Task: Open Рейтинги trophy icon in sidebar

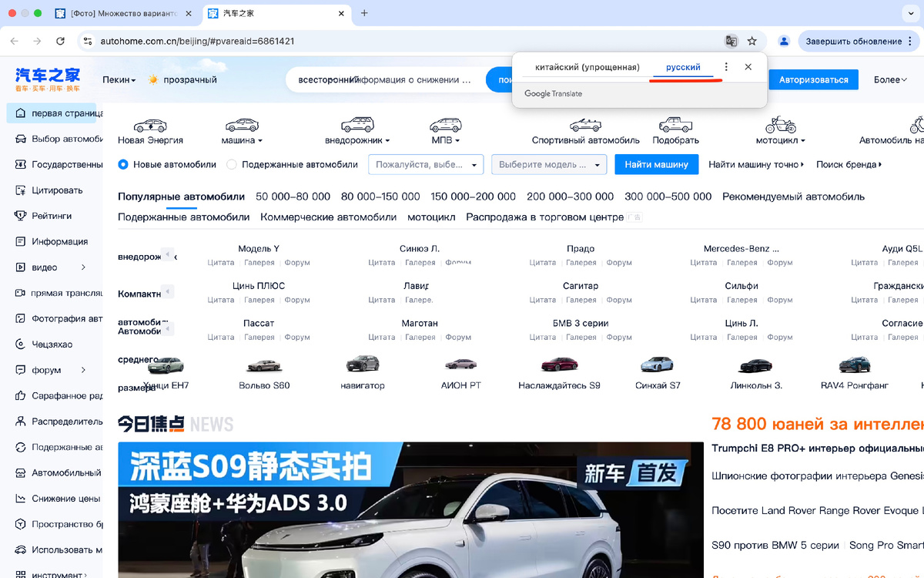Action: 20,216
